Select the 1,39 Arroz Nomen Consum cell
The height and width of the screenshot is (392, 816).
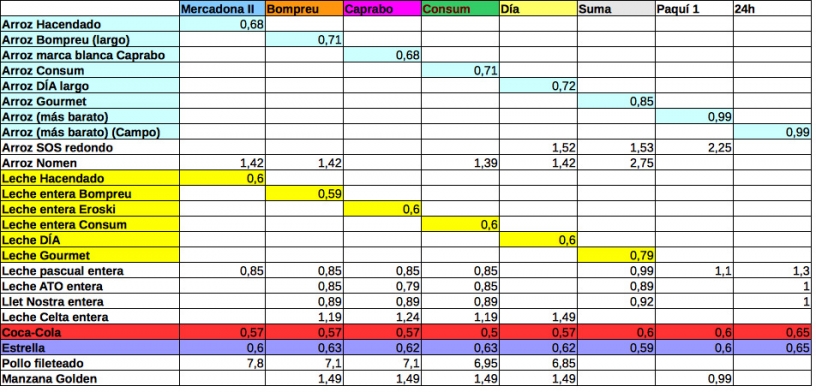point(461,163)
